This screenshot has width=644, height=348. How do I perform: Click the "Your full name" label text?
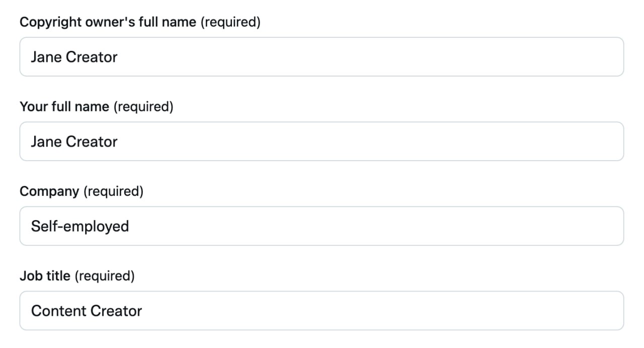(x=64, y=107)
